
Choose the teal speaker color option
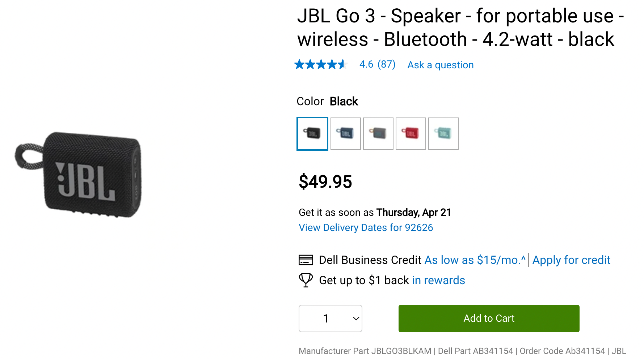[443, 134]
